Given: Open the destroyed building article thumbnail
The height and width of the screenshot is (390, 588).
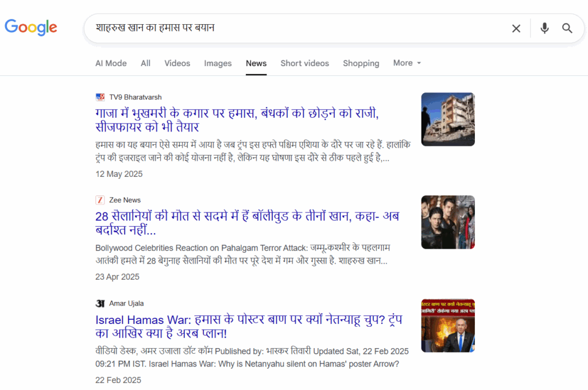Looking at the screenshot, I should 447,119.
